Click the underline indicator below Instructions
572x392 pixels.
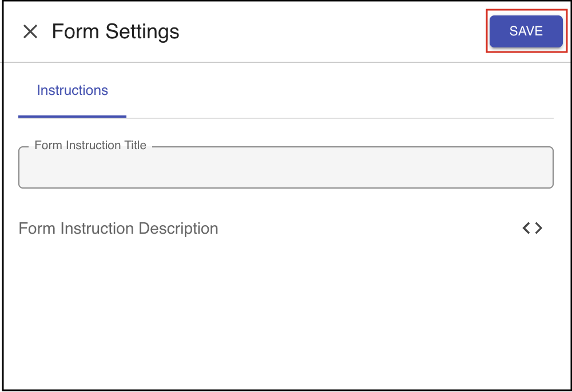[72, 117]
